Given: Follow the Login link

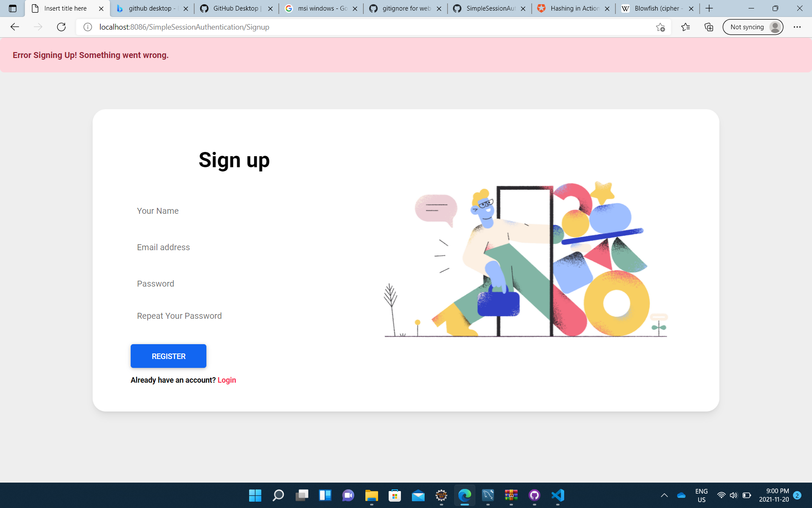Looking at the screenshot, I should [x=227, y=380].
